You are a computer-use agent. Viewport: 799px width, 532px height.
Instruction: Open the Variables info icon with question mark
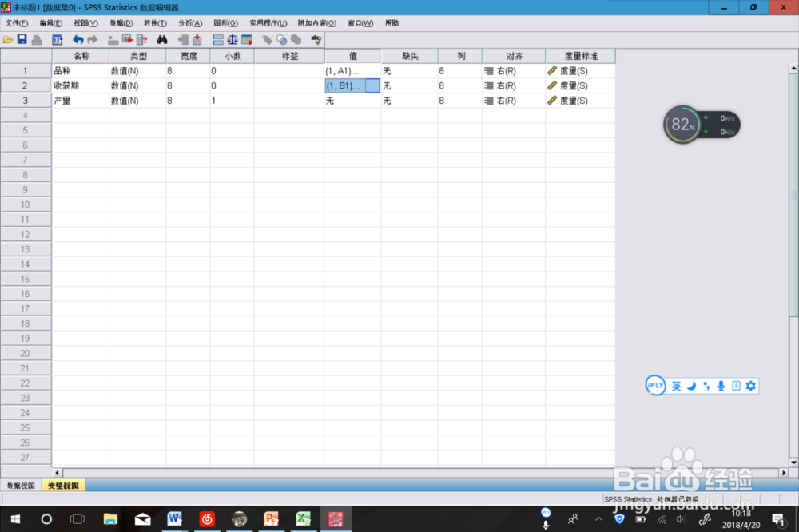click(141, 40)
